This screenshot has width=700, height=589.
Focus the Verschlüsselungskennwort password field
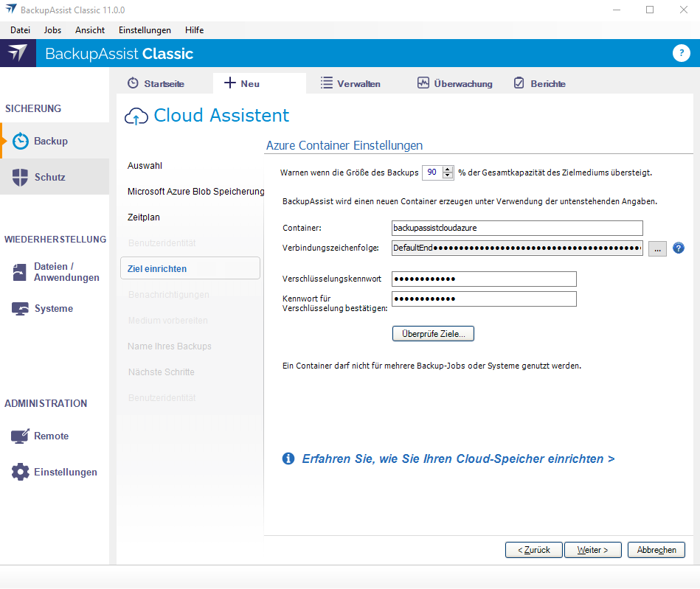[x=484, y=279]
